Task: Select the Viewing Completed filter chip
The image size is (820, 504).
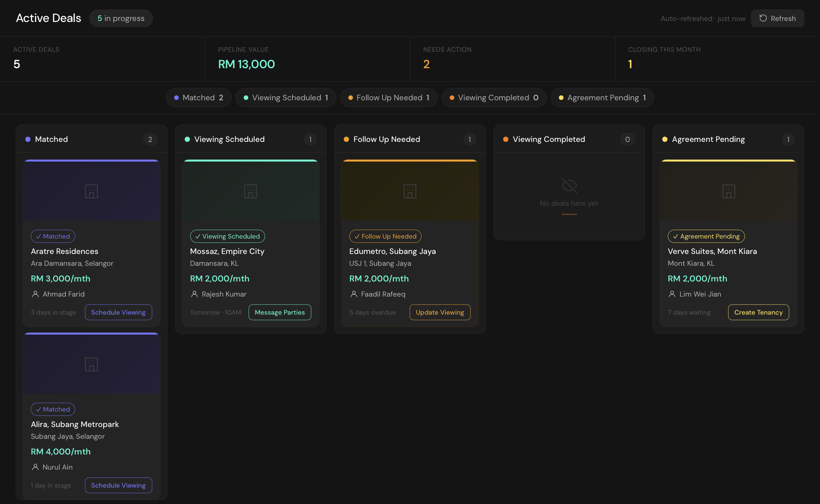Action: pyautogui.click(x=494, y=98)
